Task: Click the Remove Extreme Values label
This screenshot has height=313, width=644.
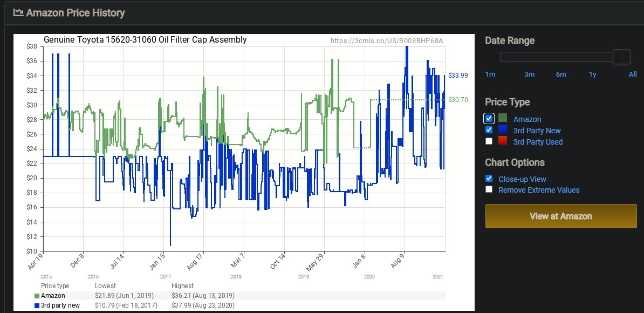Action: click(x=539, y=190)
